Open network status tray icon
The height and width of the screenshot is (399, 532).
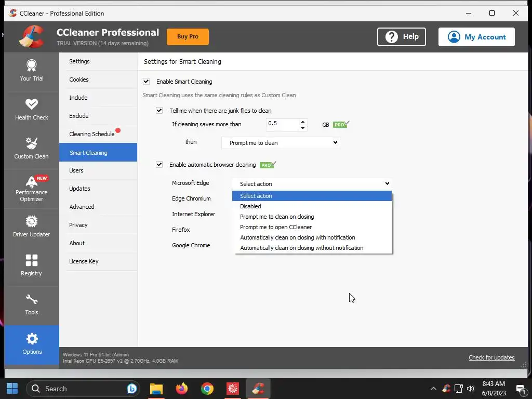click(x=459, y=389)
